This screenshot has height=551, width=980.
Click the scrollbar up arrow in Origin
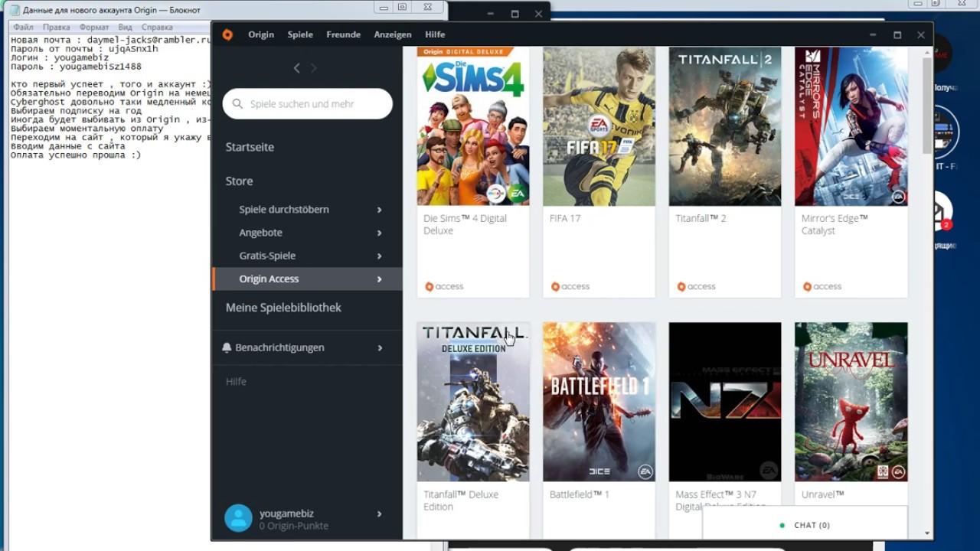pos(927,51)
